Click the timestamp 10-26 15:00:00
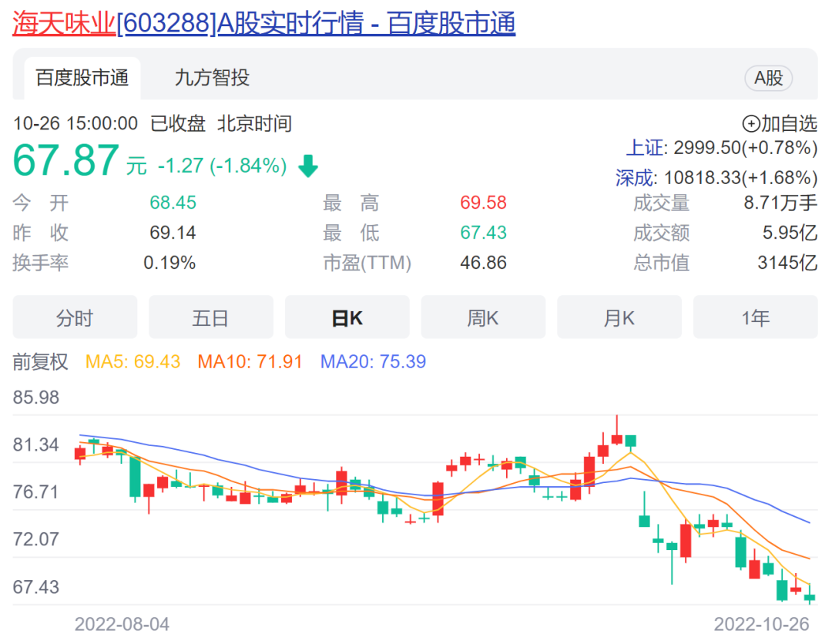Screen dimensions: 832x644 point(75,123)
